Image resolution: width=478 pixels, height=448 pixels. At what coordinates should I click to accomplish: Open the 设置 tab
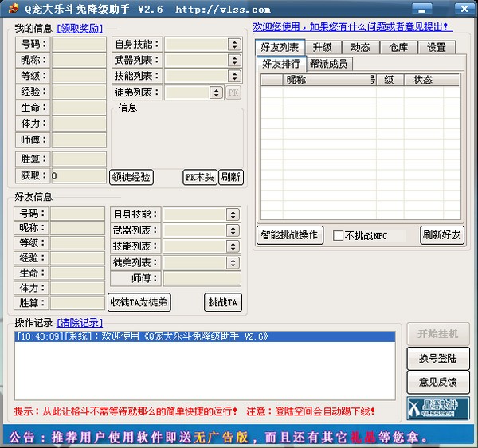[436, 48]
